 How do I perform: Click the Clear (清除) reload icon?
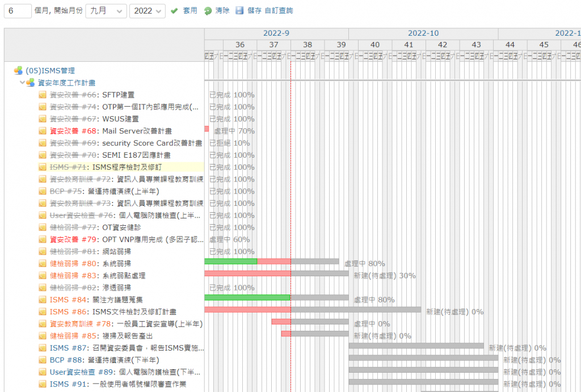(x=208, y=11)
